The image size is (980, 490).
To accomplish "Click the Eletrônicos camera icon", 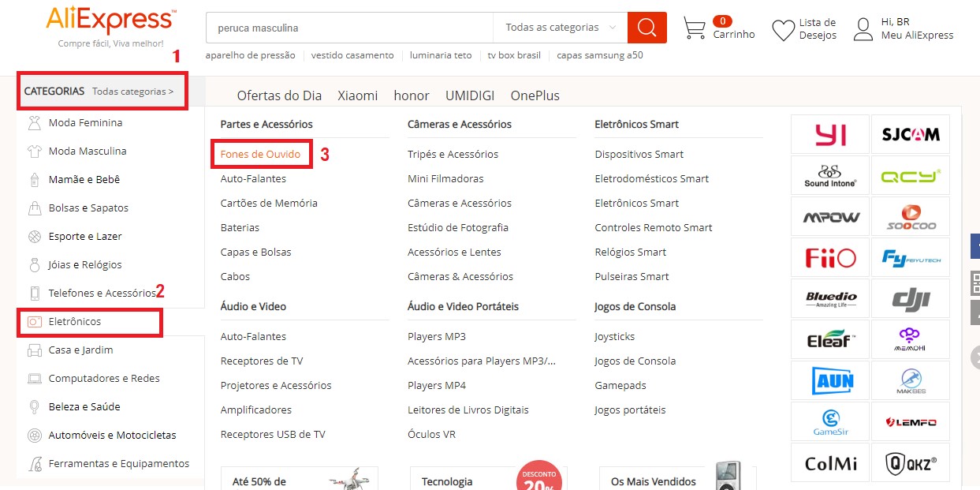I will (x=34, y=322).
